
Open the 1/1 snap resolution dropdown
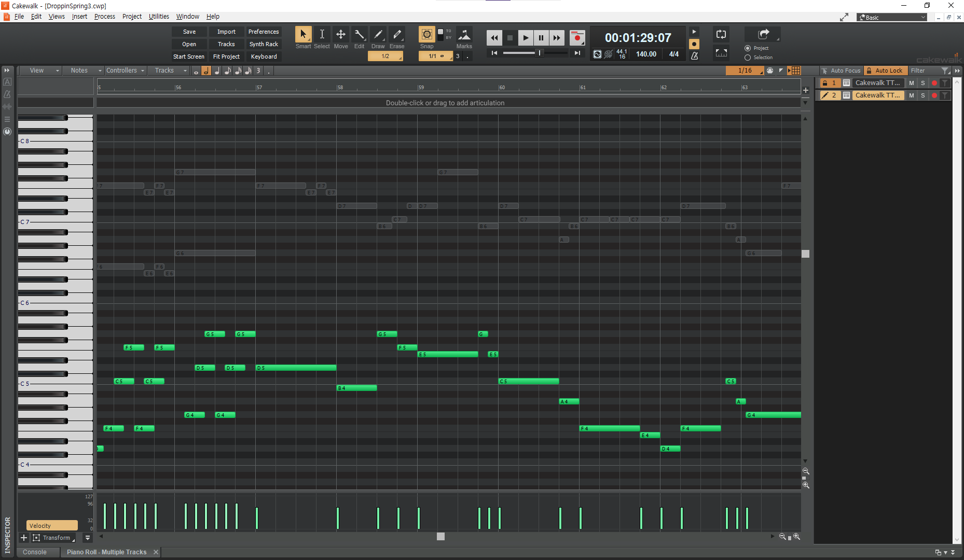click(435, 56)
